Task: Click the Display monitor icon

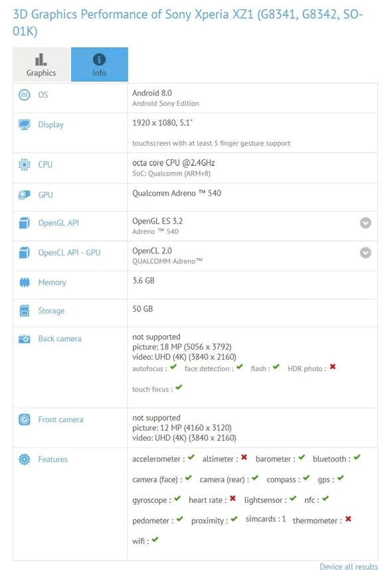Action: [x=25, y=124]
